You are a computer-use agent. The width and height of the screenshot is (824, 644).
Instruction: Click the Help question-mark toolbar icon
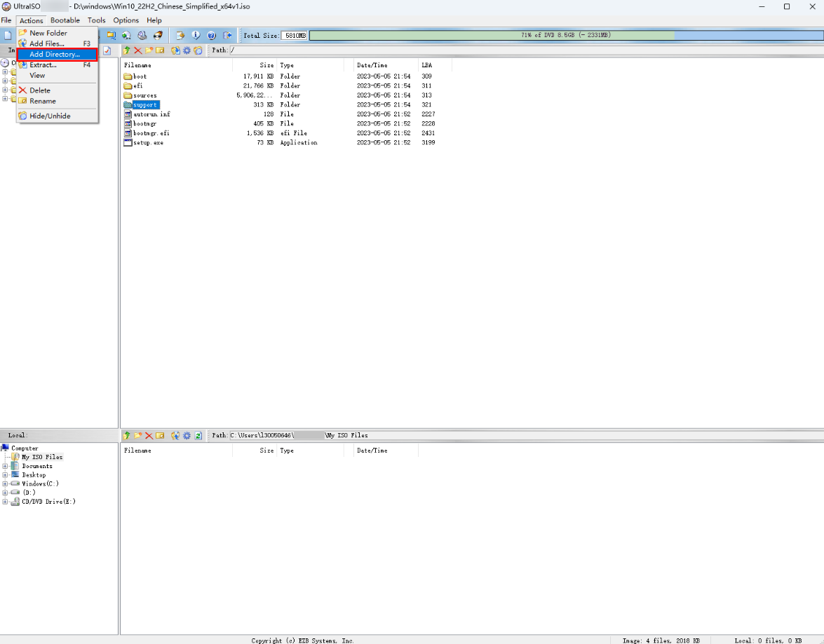(211, 35)
